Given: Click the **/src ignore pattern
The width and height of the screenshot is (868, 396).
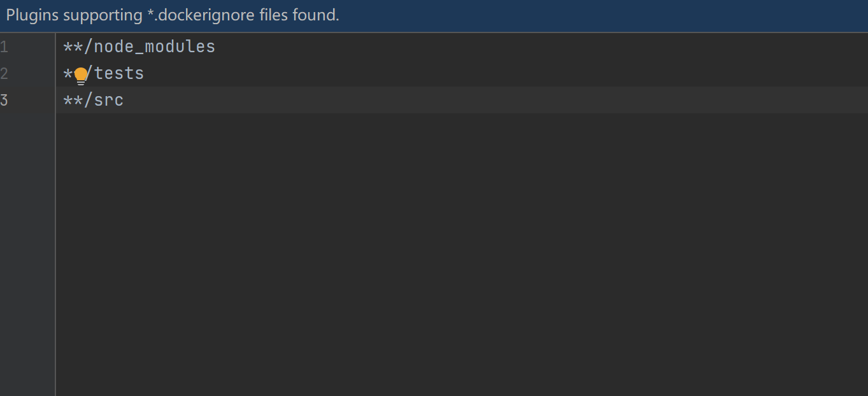Looking at the screenshot, I should point(93,100).
